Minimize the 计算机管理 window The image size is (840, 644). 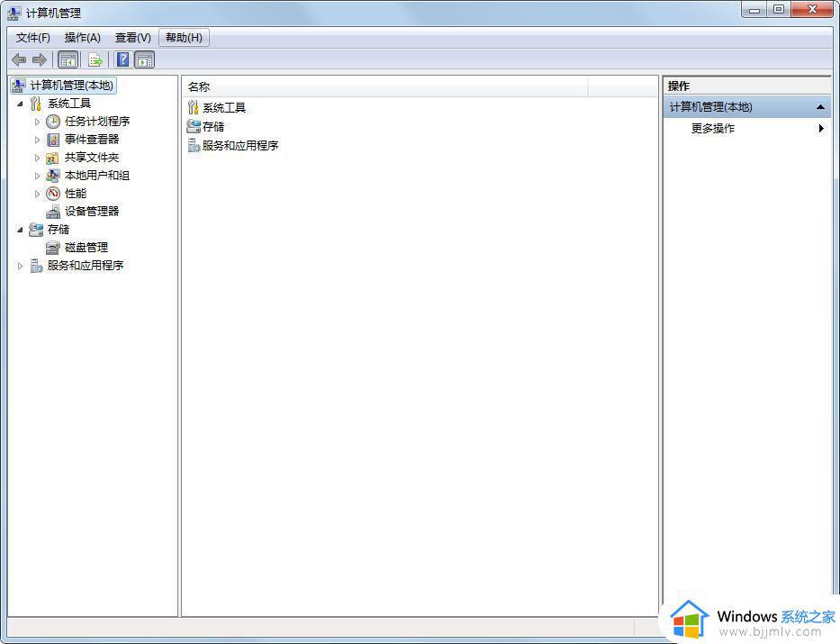[x=754, y=10]
